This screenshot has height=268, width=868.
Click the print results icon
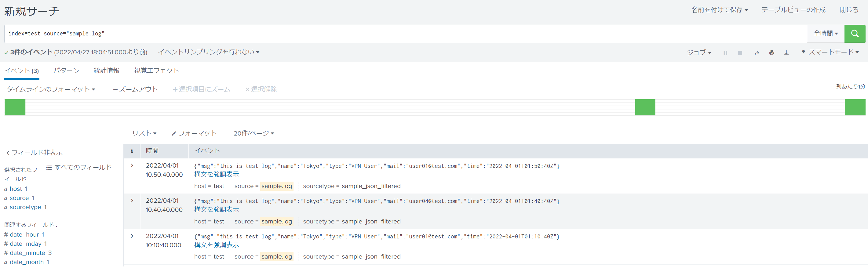(x=771, y=53)
